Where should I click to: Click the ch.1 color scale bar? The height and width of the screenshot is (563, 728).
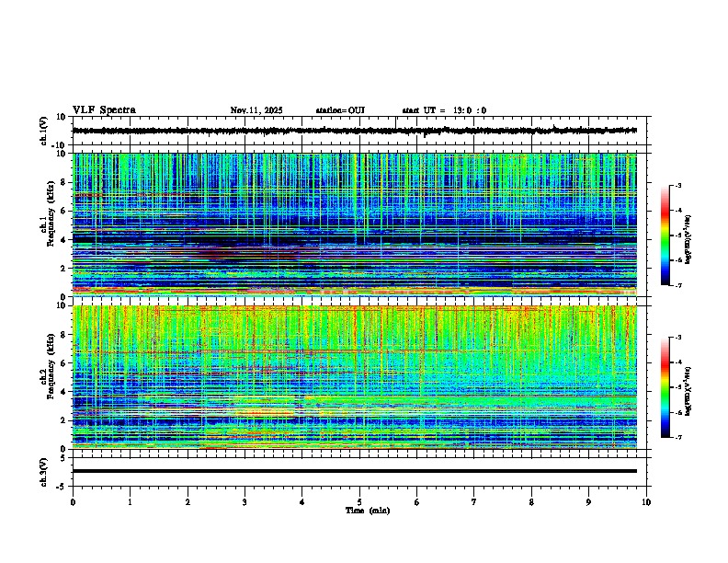[x=665, y=236]
